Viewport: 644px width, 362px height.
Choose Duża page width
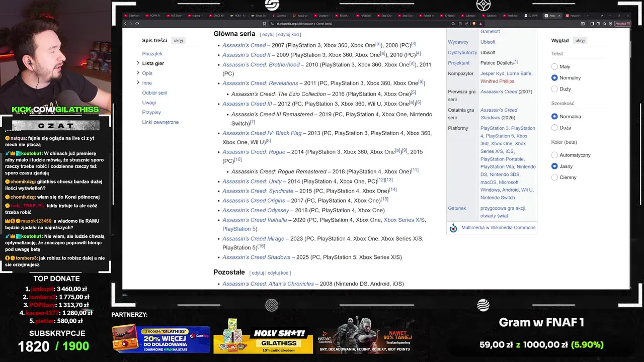pyautogui.click(x=554, y=128)
